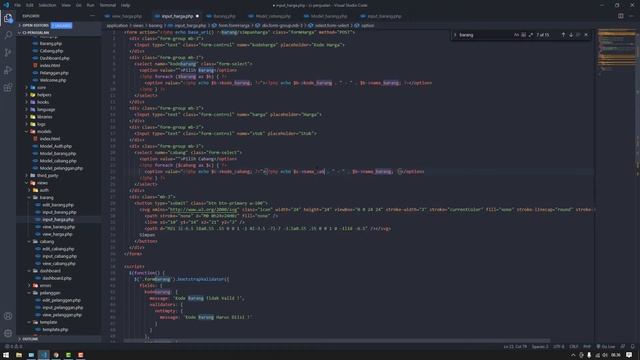The height and width of the screenshot is (360, 640).
Task: Switch to input_harga.php editor tab
Action: [177, 16]
